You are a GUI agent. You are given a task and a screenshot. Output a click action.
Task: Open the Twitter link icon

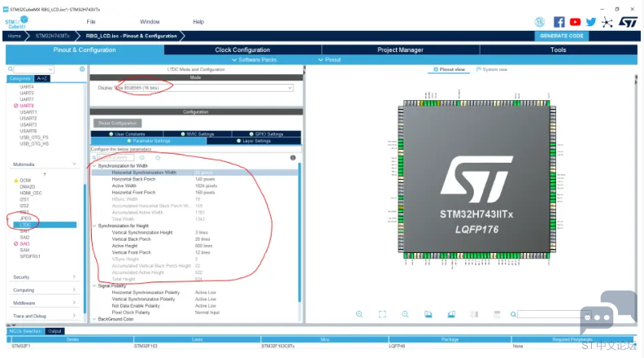(x=590, y=22)
